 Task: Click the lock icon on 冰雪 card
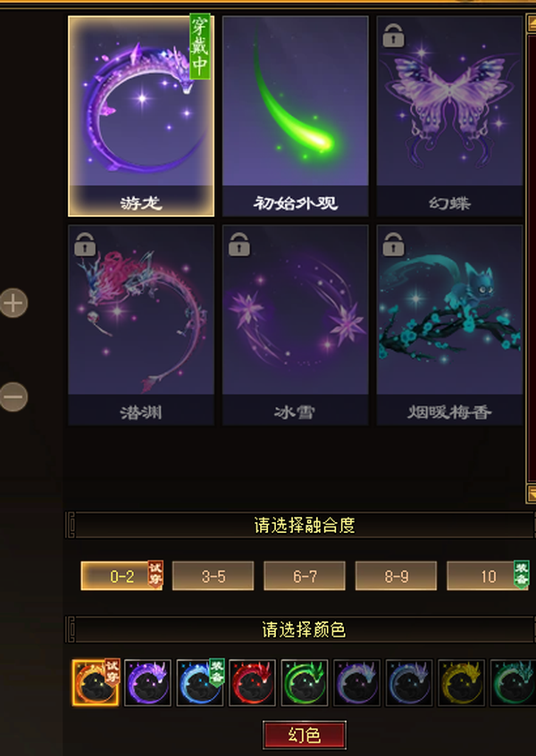pyautogui.click(x=239, y=245)
